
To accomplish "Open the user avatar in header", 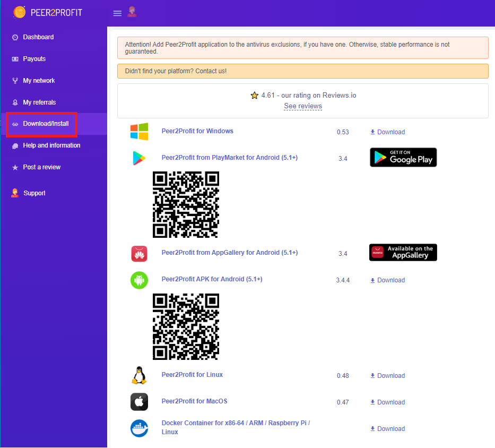I will coord(132,12).
